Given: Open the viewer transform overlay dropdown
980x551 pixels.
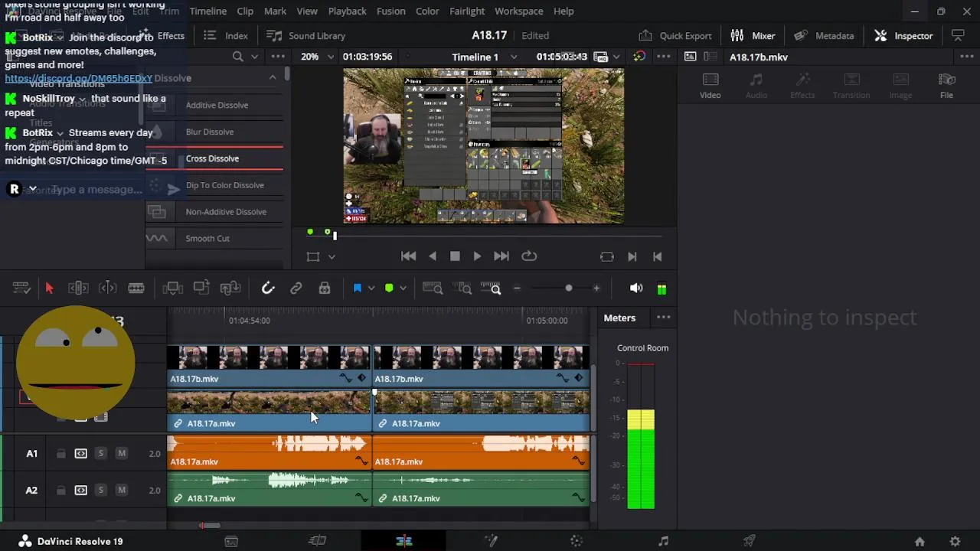Looking at the screenshot, I should pos(332,257).
